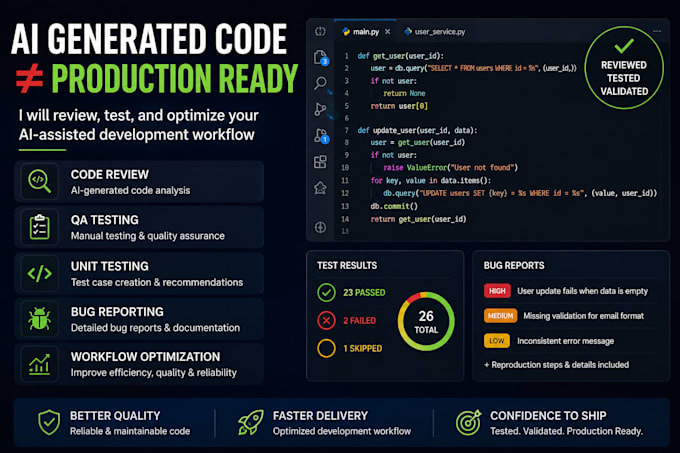The width and height of the screenshot is (680, 453).
Task: Click the '2 FAILED' label
Action: (x=360, y=320)
